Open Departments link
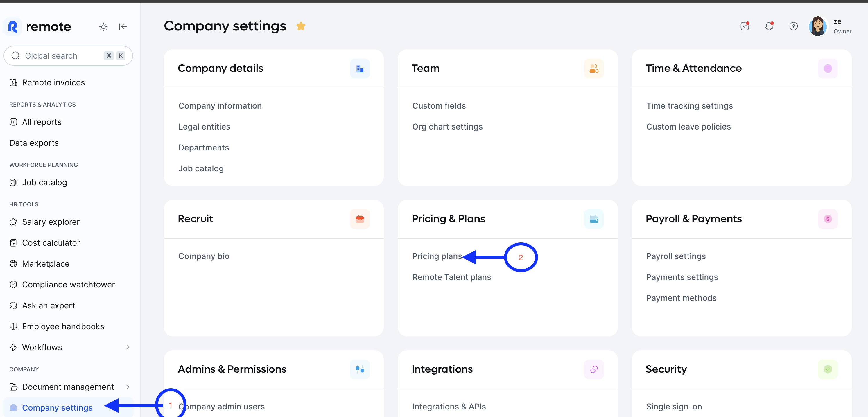The height and width of the screenshot is (417, 868). click(x=204, y=148)
